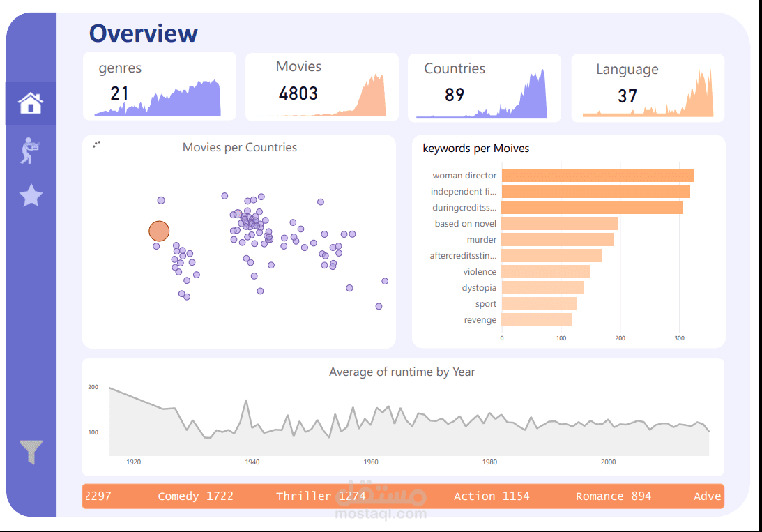Image resolution: width=762 pixels, height=532 pixels.
Task: Select the genres 21 KPI card
Action: [159, 86]
